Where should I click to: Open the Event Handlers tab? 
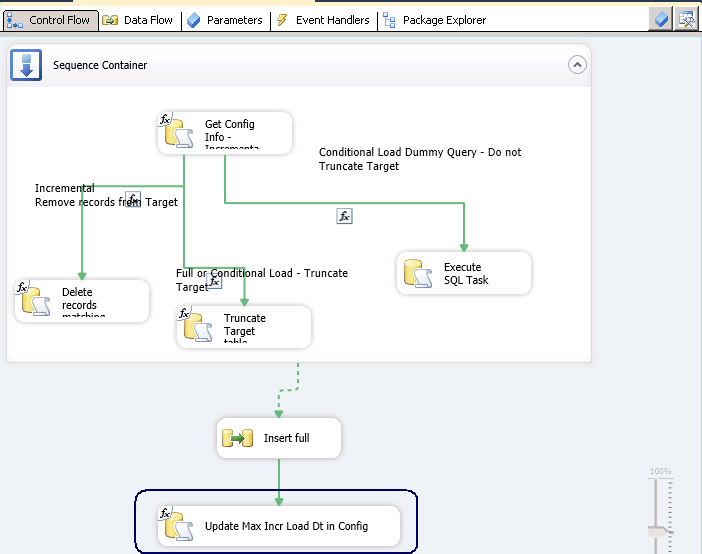(x=323, y=20)
